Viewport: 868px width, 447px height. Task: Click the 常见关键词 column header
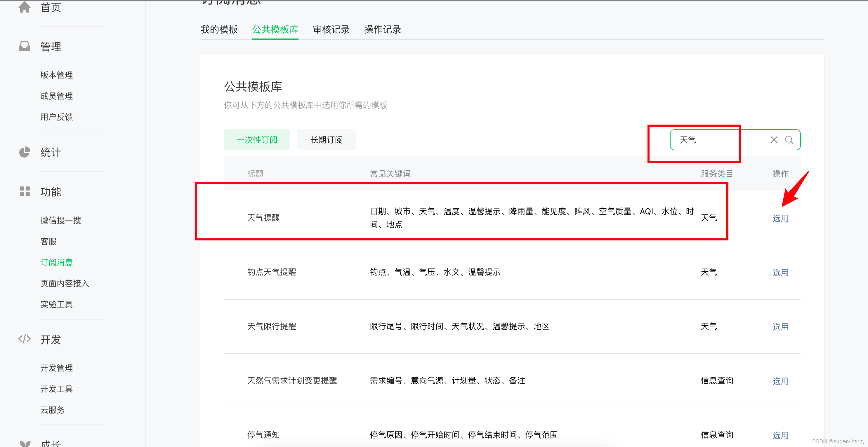(390, 174)
